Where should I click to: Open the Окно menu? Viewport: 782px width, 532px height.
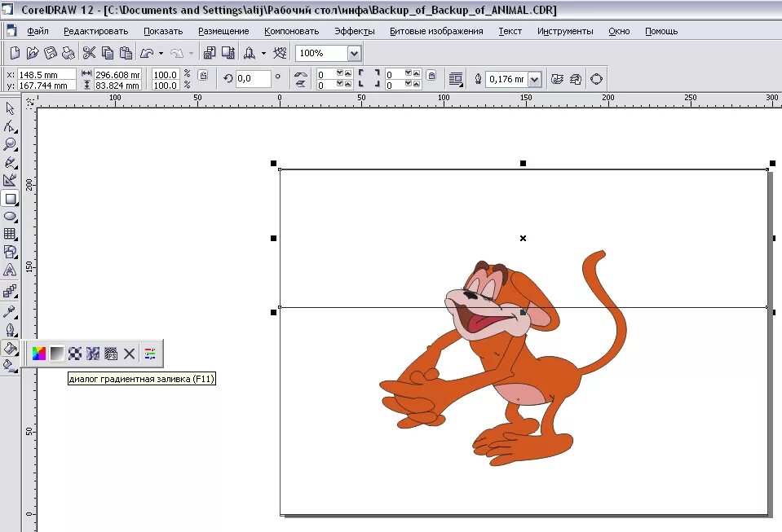coord(619,31)
